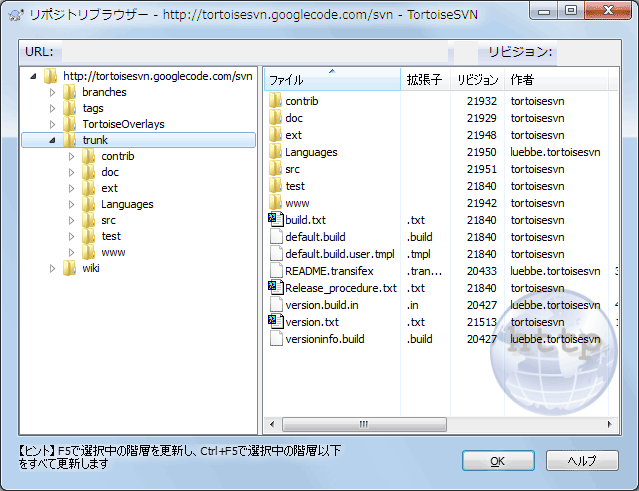The width and height of the screenshot is (639, 491).
Task: Click the build.txt file icon
Action: pos(275,220)
